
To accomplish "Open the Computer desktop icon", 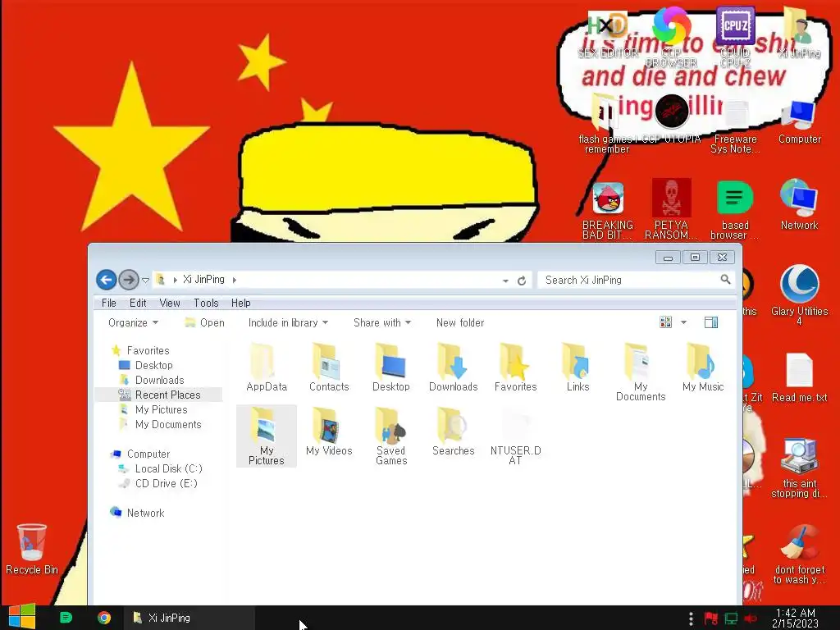I will coord(799,122).
